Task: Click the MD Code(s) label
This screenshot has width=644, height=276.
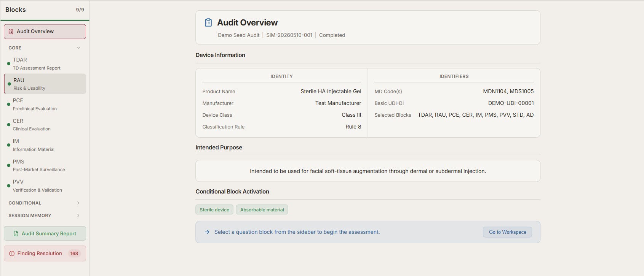Action: point(388,92)
